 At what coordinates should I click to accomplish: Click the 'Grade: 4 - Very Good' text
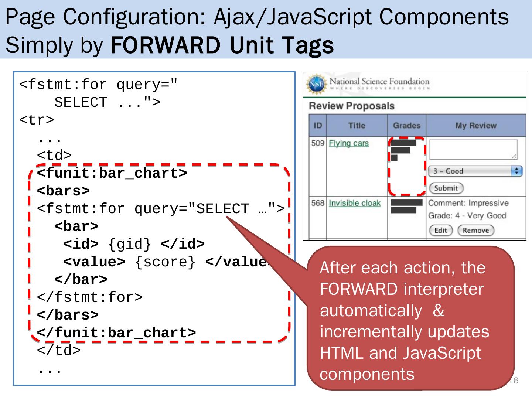[467, 216]
